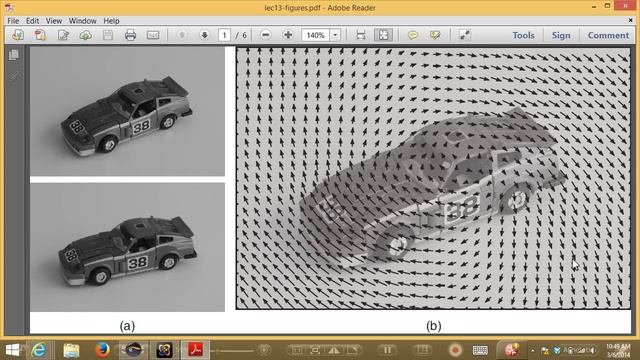Click the red record button overlay

(455, 350)
